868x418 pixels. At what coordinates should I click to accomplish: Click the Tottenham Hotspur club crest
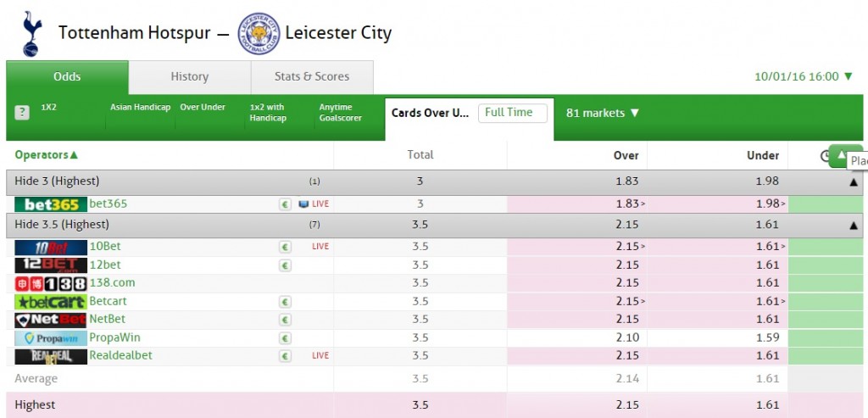click(32, 33)
